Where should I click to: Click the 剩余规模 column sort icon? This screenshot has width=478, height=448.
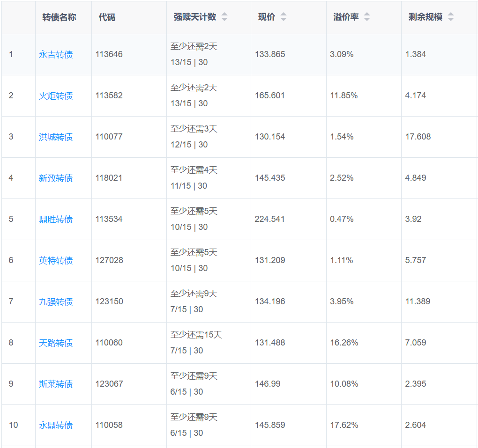click(451, 17)
